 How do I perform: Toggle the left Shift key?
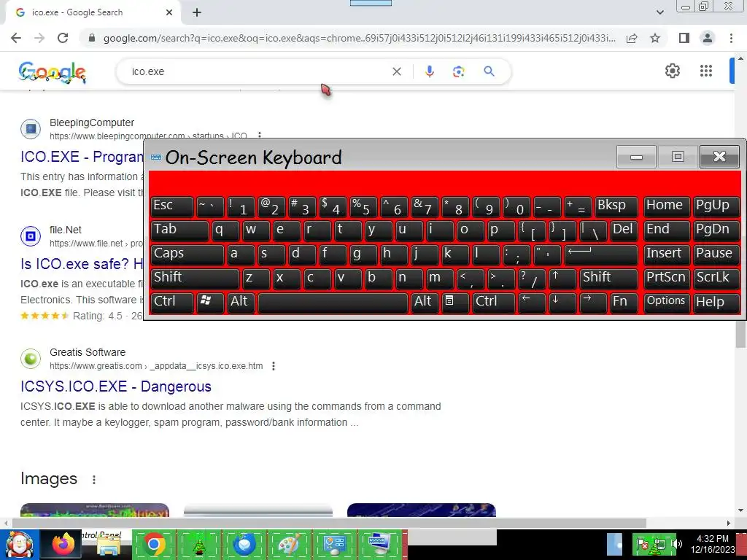tap(195, 279)
